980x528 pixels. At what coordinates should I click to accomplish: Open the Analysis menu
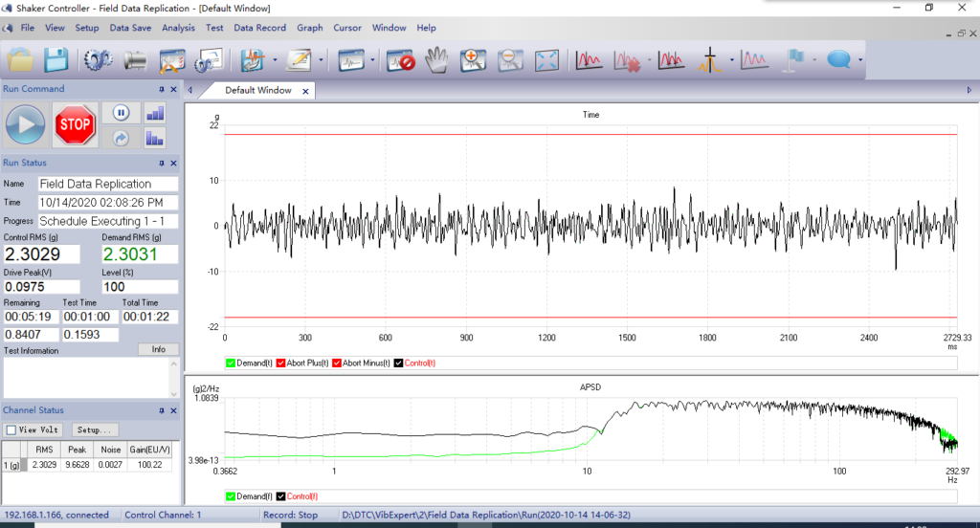[x=178, y=28]
